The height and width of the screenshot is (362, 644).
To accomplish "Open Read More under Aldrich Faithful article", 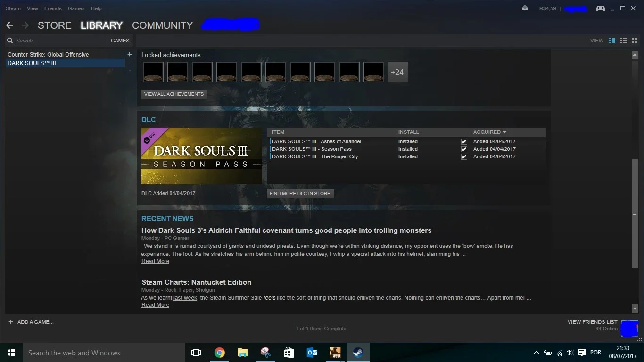I will click(x=155, y=261).
